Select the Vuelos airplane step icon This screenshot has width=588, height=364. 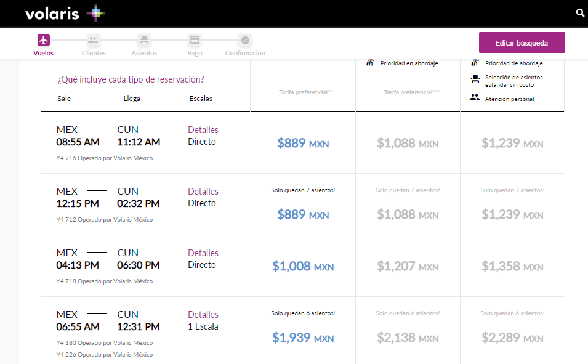43,41
